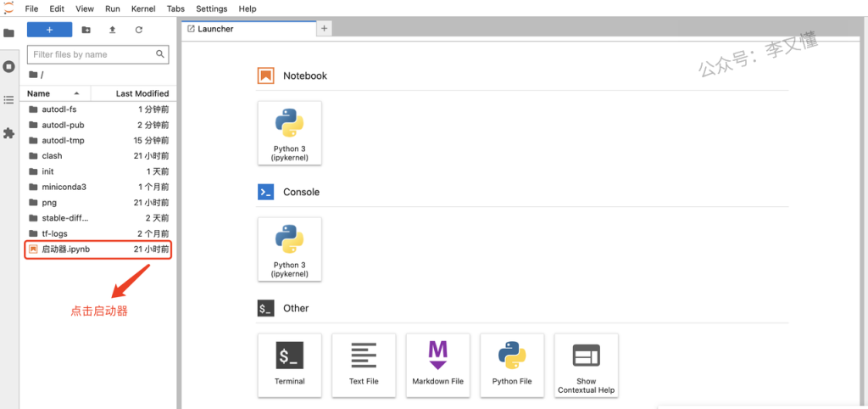Refresh the file list

[x=139, y=30]
